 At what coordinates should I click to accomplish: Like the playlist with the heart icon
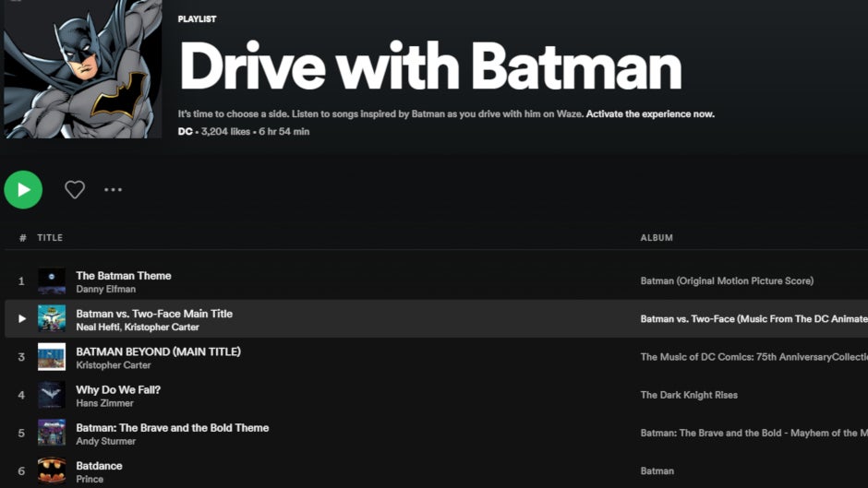[x=75, y=190]
